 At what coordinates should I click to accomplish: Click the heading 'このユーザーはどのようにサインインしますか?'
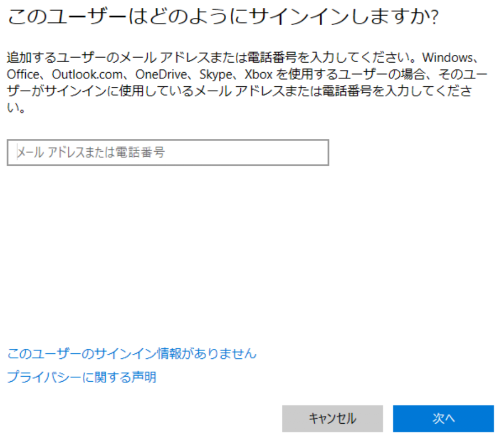click(x=223, y=16)
